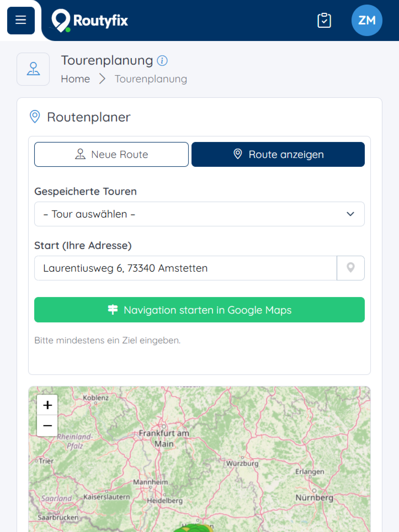Click into the Start address field

pos(185,268)
